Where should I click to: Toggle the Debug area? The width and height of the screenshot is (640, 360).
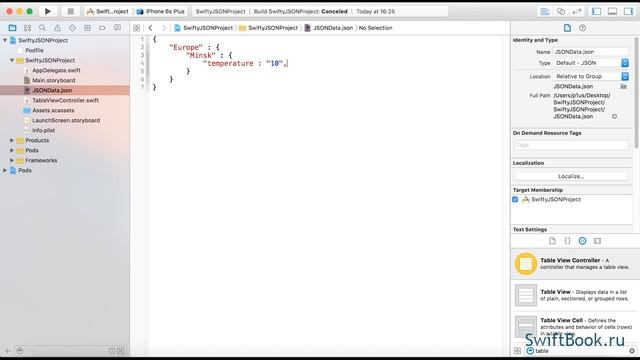coord(613,11)
